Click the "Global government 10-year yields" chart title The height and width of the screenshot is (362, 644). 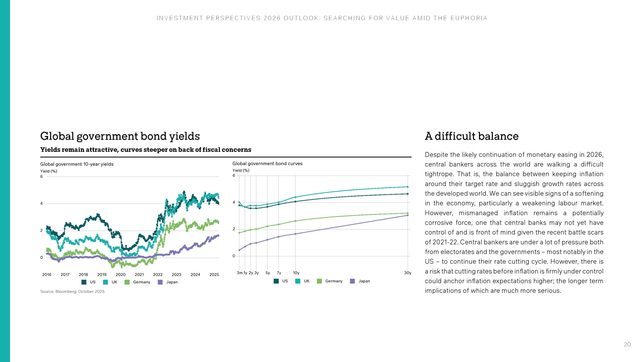[x=77, y=164]
